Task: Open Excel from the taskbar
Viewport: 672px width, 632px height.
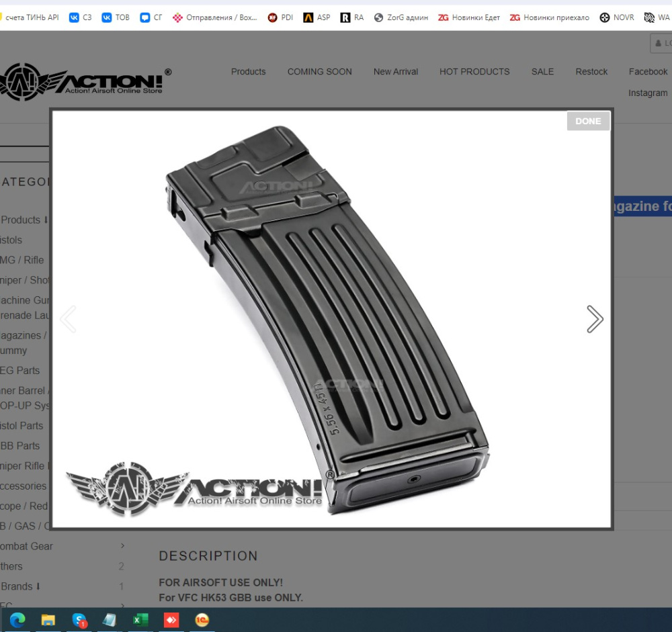Action: point(140,620)
